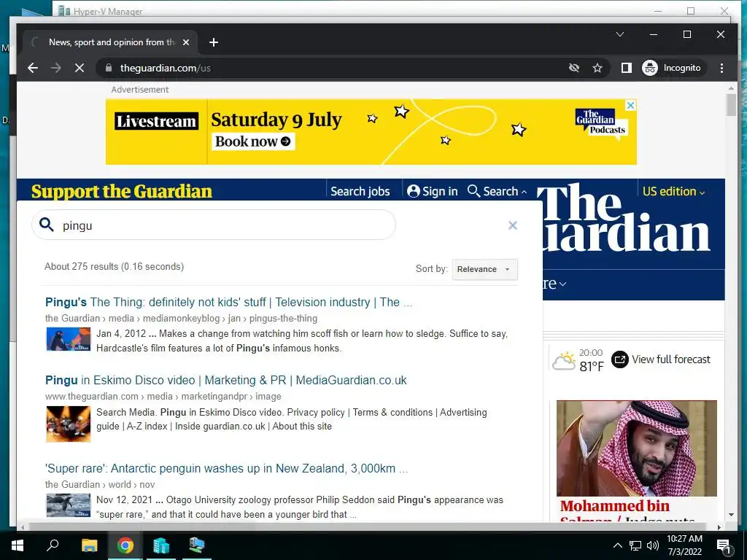Open the tab search chevron in title bar

point(620,34)
